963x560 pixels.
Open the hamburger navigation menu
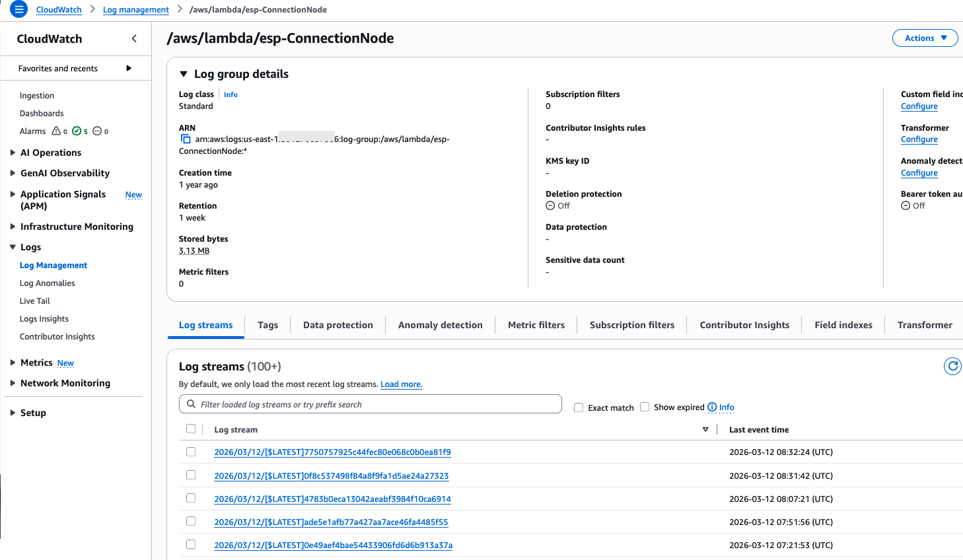click(x=18, y=9)
